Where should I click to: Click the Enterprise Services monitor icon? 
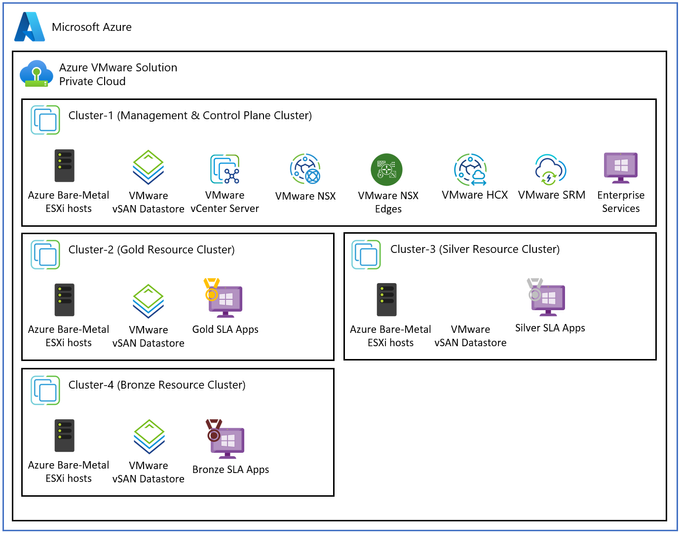pos(621,167)
